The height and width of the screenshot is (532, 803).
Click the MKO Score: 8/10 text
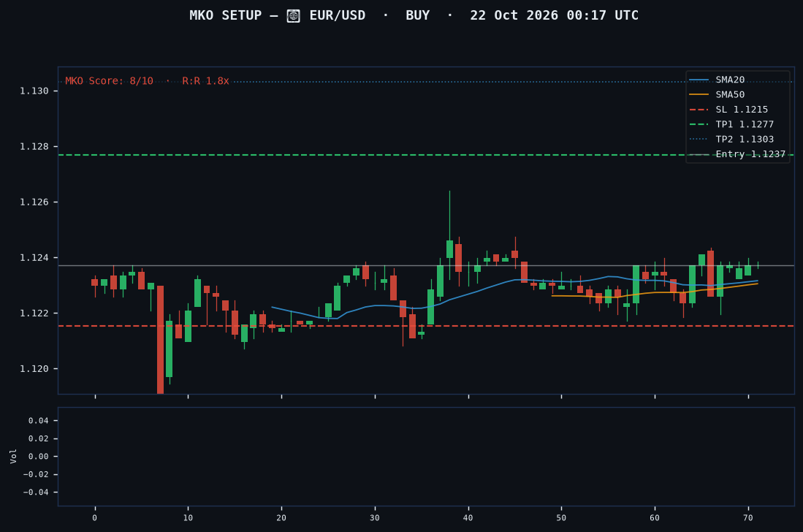point(109,81)
